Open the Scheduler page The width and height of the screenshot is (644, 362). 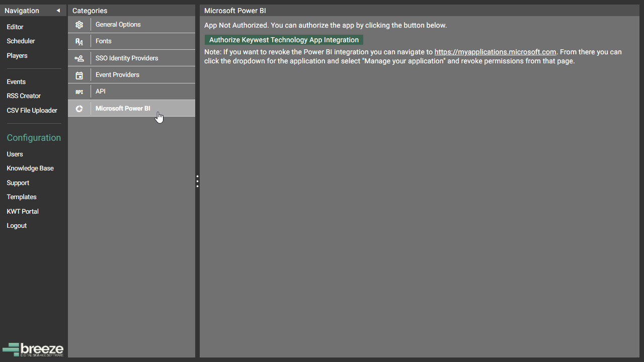click(x=21, y=41)
